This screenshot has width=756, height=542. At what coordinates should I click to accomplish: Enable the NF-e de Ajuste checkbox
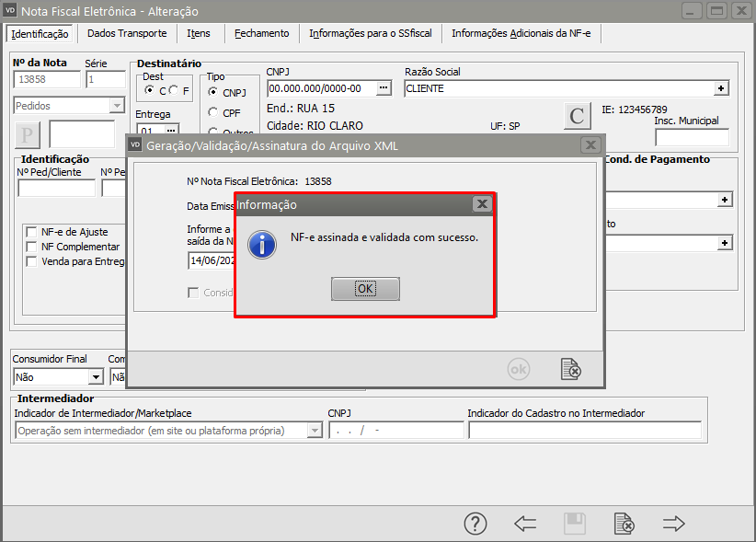33,233
